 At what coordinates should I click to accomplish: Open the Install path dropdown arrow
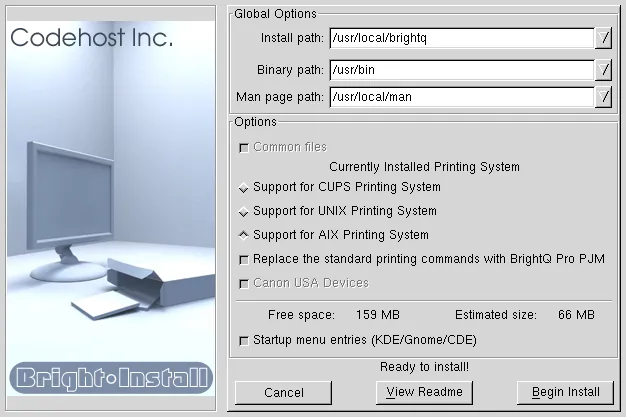pyautogui.click(x=603, y=38)
